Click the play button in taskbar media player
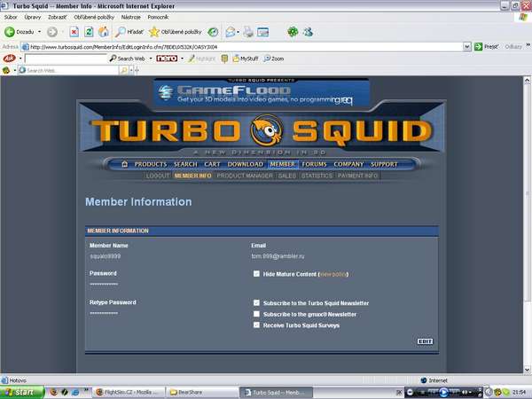The image size is (532, 399). pyautogui.click(x=444, y=392)
